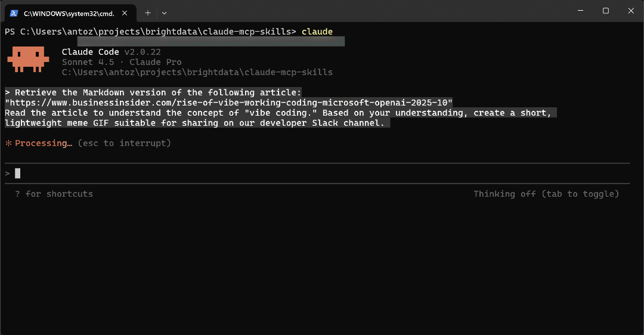Screen dimensions: 644x335
Task: Click the "? for shortcuts" hint
Action: 54,194
